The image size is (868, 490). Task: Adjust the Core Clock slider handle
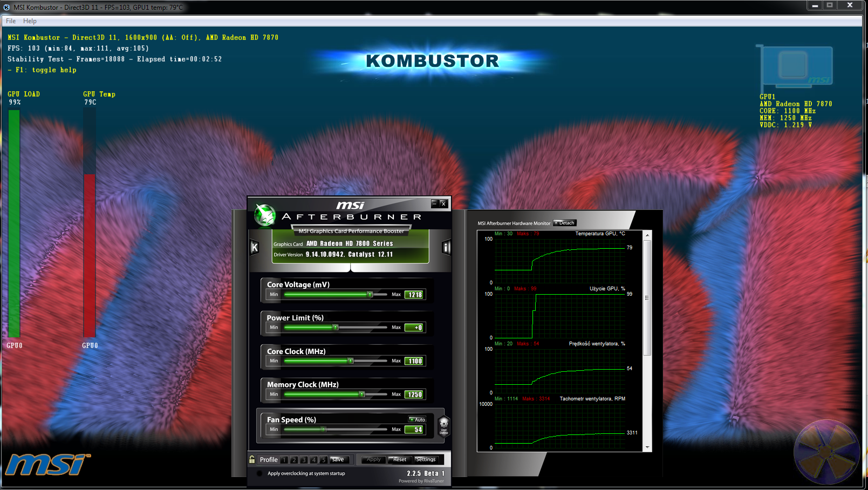tap(351, 361)
